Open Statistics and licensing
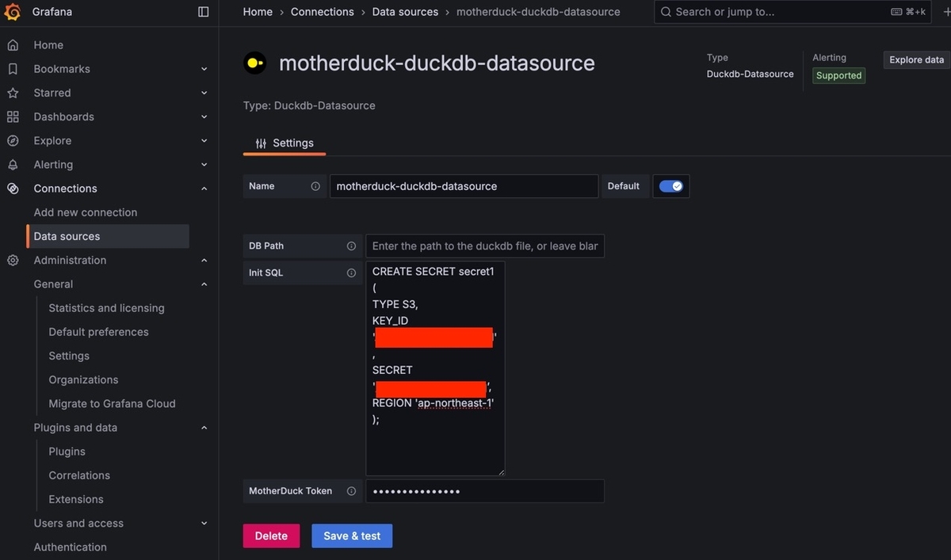The image size is (951, 560). click(106, 308)
